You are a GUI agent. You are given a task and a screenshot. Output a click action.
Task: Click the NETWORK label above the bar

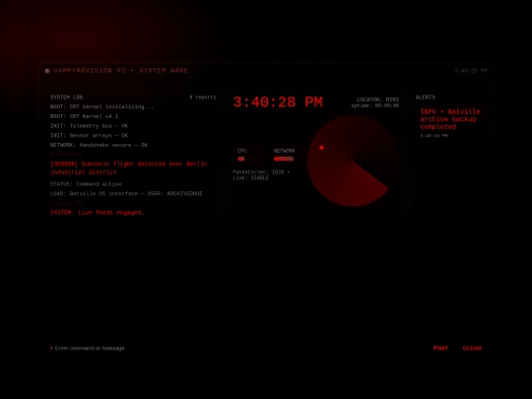point(285,151)
